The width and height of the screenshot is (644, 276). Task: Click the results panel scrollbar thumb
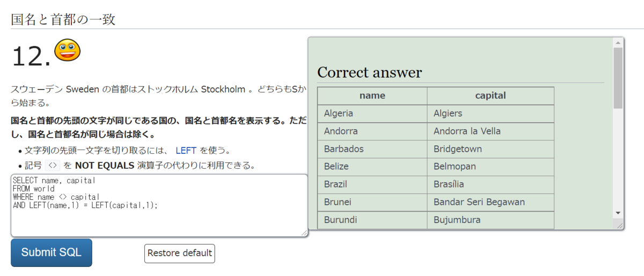point(618,78)
